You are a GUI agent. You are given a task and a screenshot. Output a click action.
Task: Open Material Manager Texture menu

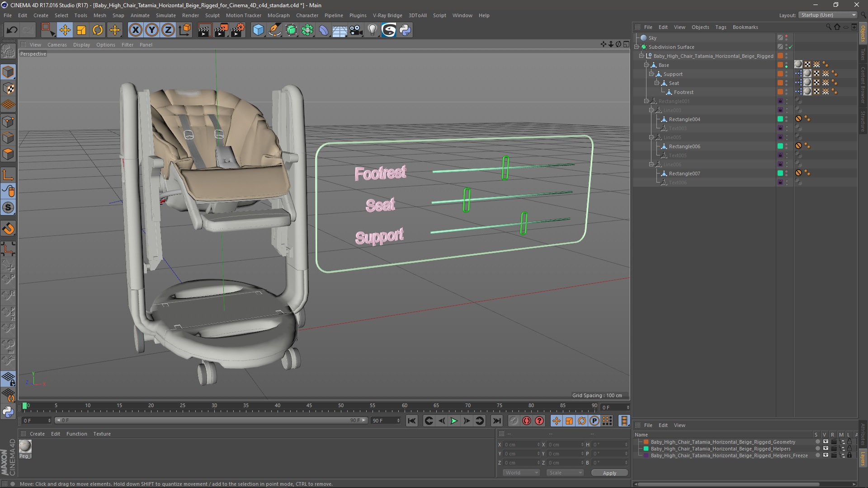(102, 434)
